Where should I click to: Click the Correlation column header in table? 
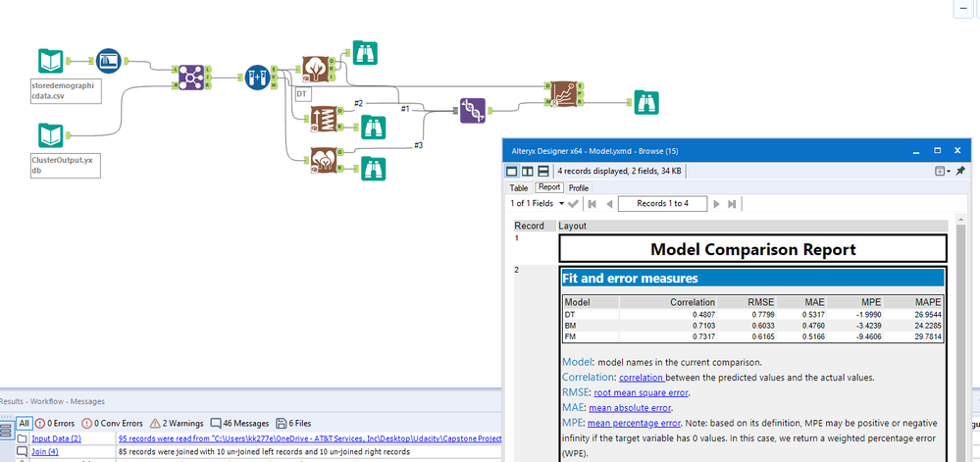click(692, 302)
